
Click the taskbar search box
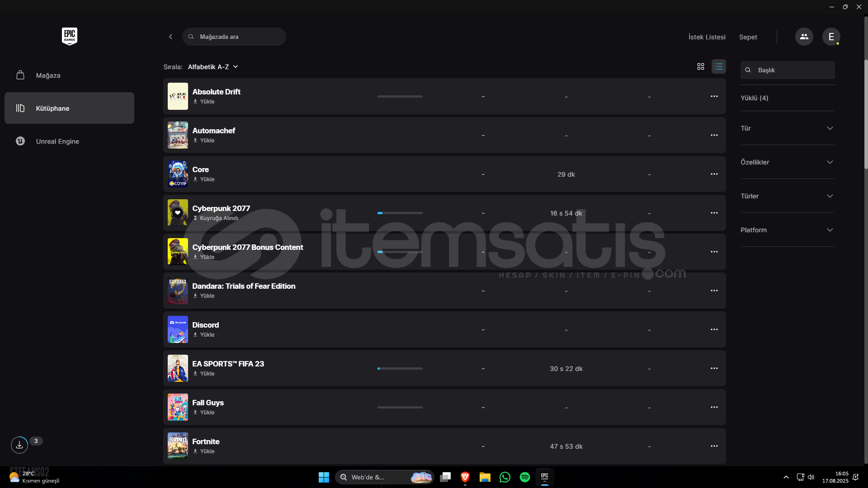[x=385, y=477]
